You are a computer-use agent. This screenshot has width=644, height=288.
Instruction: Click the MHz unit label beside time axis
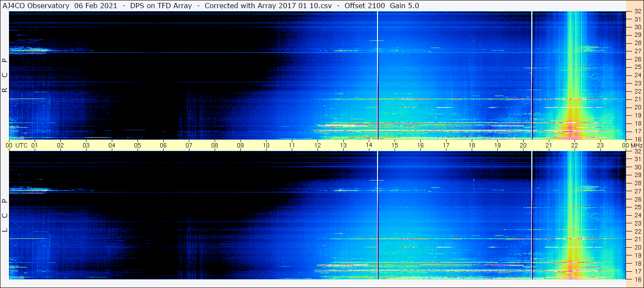click(636, 145)
